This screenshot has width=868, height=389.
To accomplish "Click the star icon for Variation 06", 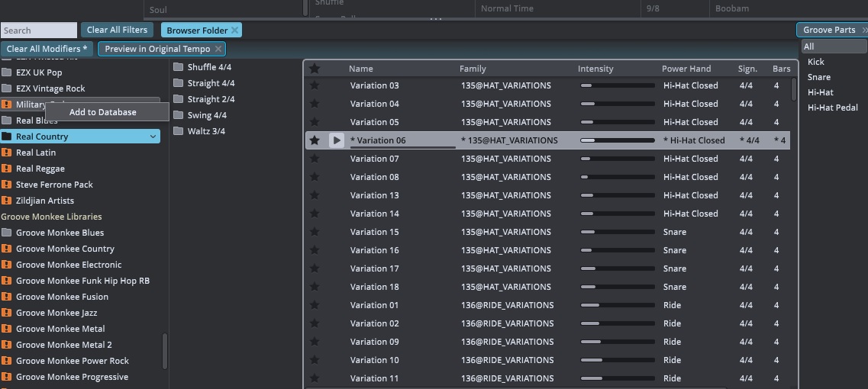I will coord(315,140).
